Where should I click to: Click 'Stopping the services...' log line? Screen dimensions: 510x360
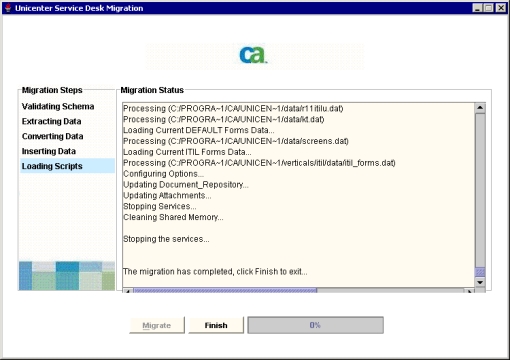point(166,239)
